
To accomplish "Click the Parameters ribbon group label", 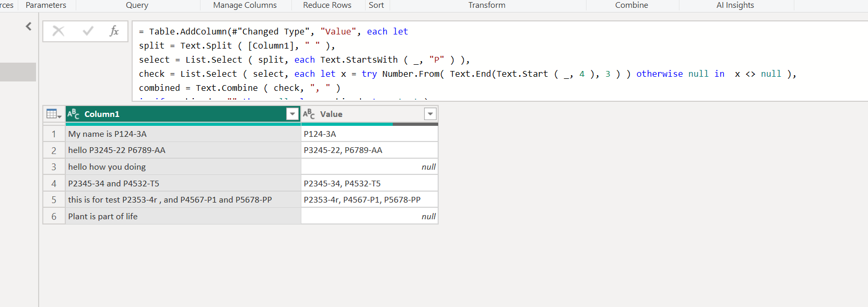I will pos(46,5).
